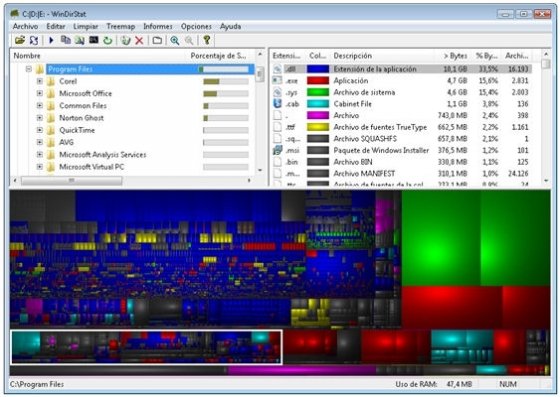
Task: Click the directory tree horizontal scrollbar
Action: point(132,181)
